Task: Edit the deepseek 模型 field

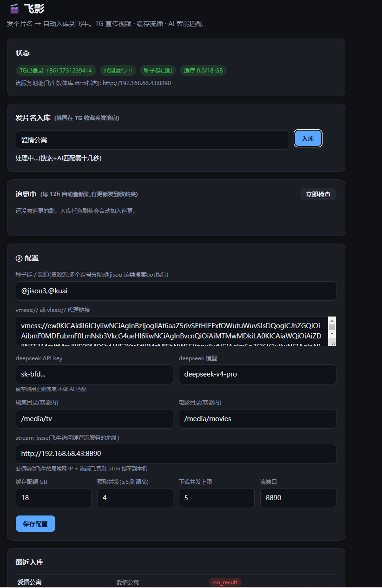Action: (x=257, y=374)
